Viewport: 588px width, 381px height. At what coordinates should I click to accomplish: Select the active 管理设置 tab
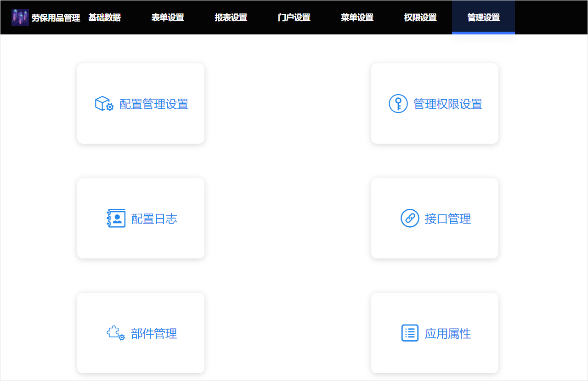pos(483,18)
